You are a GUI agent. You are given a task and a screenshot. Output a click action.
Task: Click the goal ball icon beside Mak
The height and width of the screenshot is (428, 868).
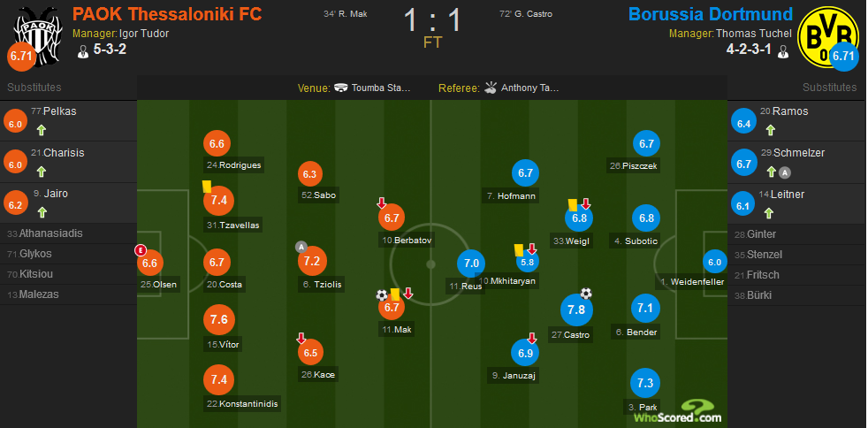(382, 295)
